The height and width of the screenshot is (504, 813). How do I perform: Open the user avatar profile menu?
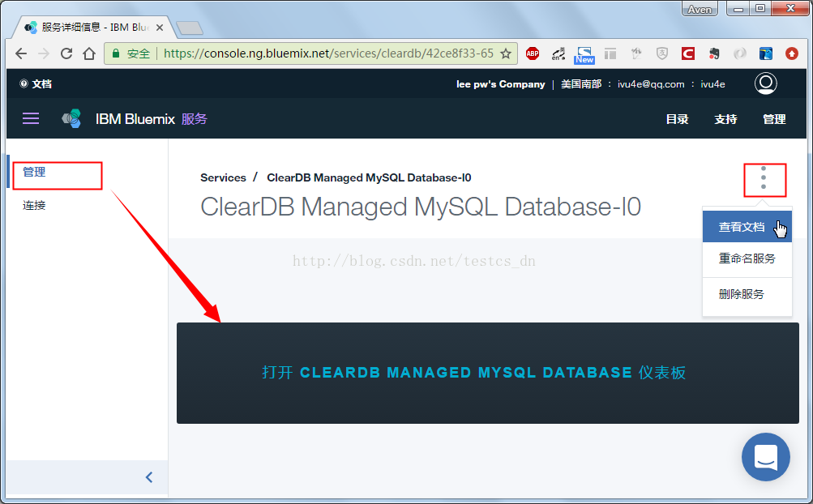[x=765, y=83]
